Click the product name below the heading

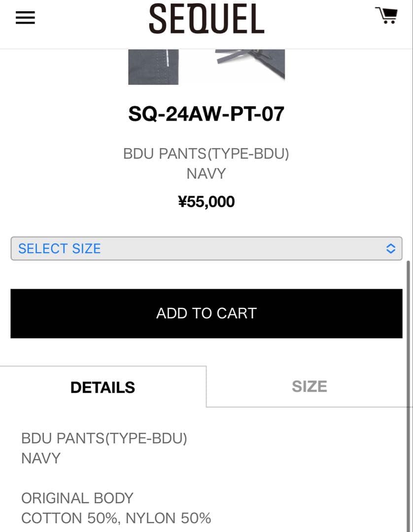(206, 154)
